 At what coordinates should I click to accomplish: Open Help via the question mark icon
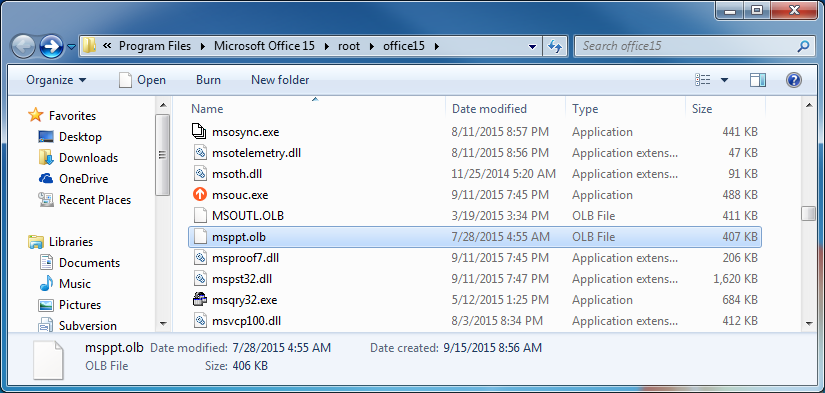(x=793, y=80)
